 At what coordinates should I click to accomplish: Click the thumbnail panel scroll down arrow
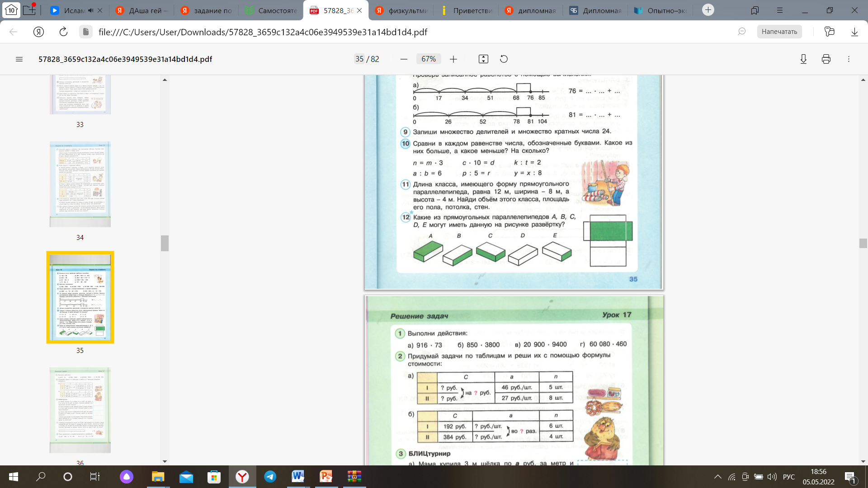tap(165, 461)
